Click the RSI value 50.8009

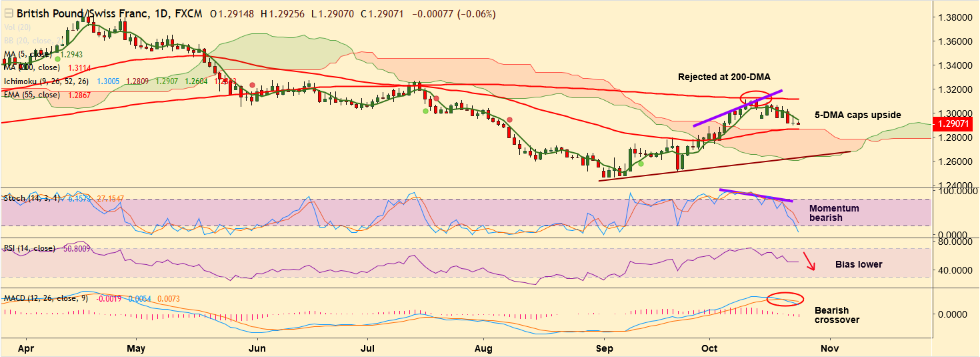pos(77,248)
